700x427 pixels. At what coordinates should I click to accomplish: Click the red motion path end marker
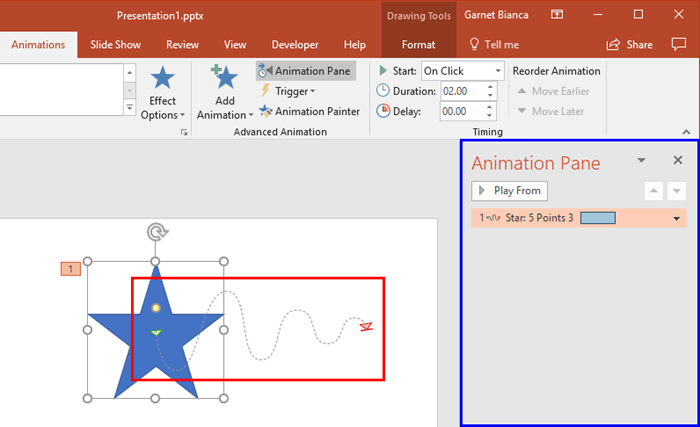pyautogui.click(x=367, y=327)
